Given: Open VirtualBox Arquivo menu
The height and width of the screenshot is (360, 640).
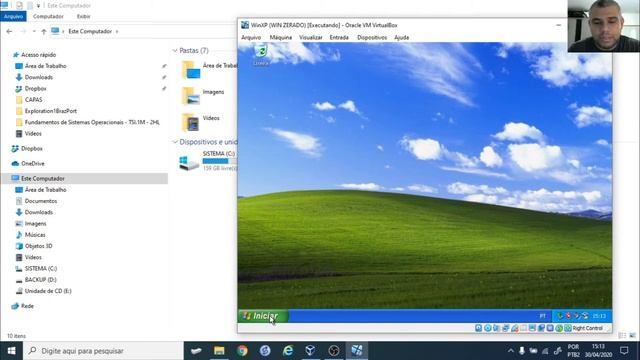Looking at the screenshot, I should point(251,38).
